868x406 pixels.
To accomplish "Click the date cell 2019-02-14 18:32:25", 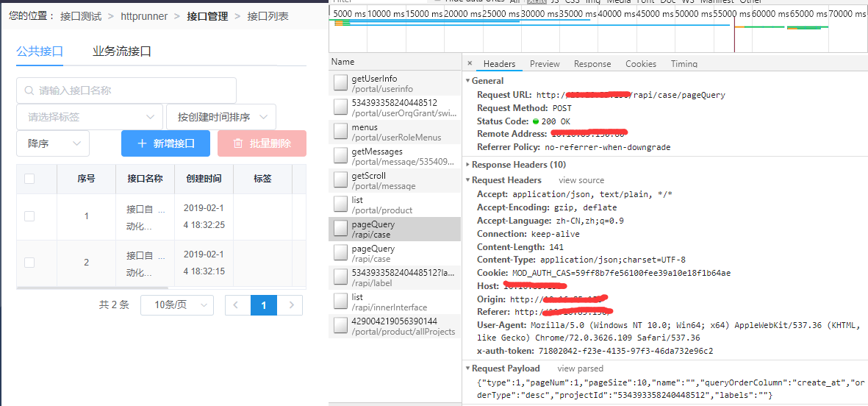I will [x=204, y=216].
